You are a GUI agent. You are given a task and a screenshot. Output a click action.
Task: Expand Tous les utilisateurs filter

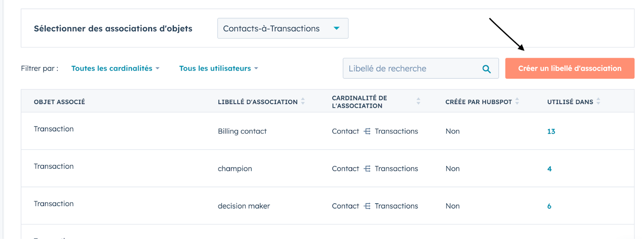click(219, 68)
